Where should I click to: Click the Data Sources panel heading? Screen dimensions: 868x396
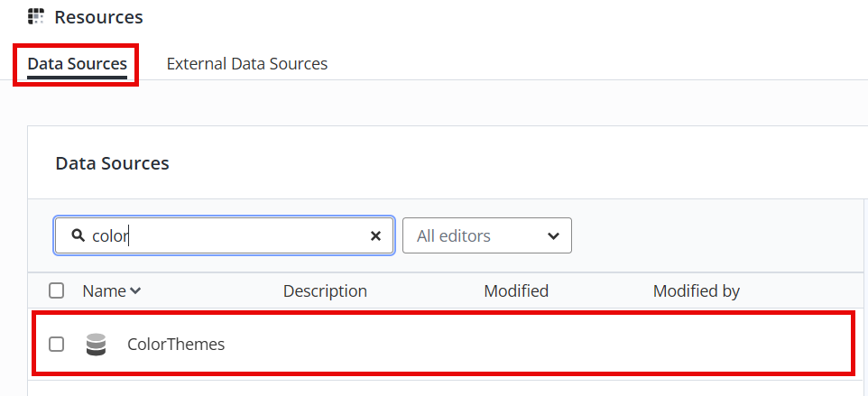tap(113, 163)
